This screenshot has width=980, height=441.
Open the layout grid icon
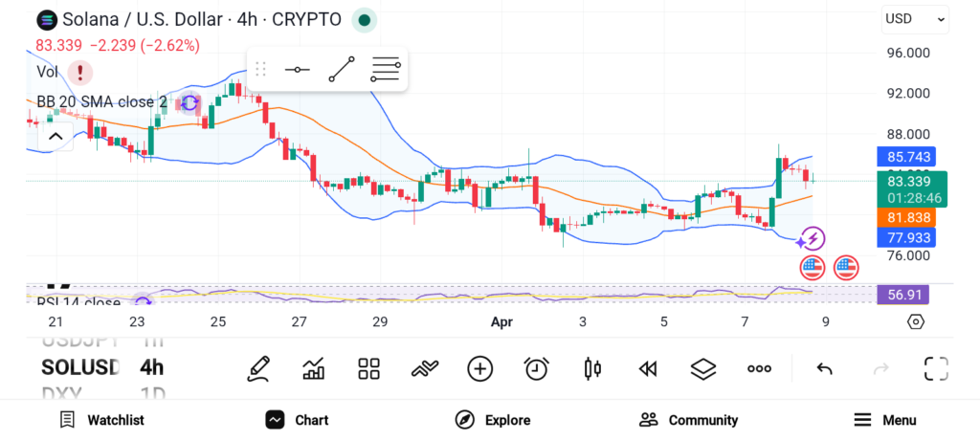click(368, 368)
